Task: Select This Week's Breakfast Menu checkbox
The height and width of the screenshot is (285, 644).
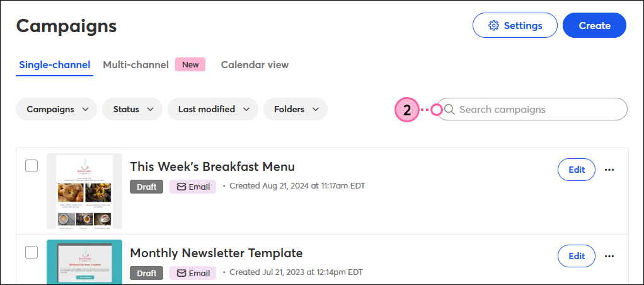Action: click(32, 166)
